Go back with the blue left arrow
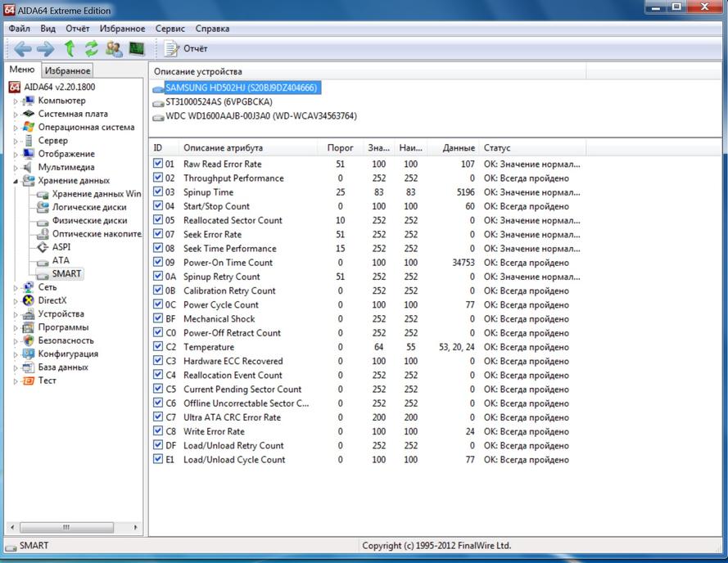Screen dimensions: 728x563 tap(22, 49)
